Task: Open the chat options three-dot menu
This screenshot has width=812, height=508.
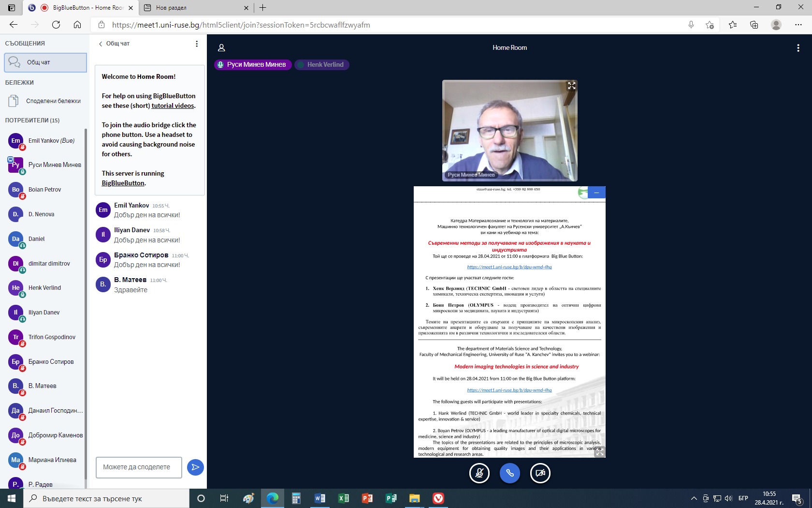Action: pos(196,44)
